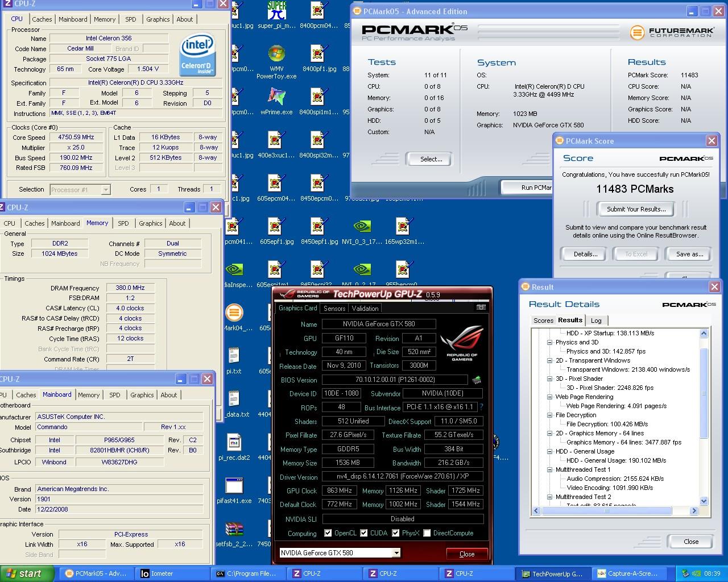Select the wPrime.exe desktop icon
Viewport: 728px width, 582px height.
click(276, 102)
